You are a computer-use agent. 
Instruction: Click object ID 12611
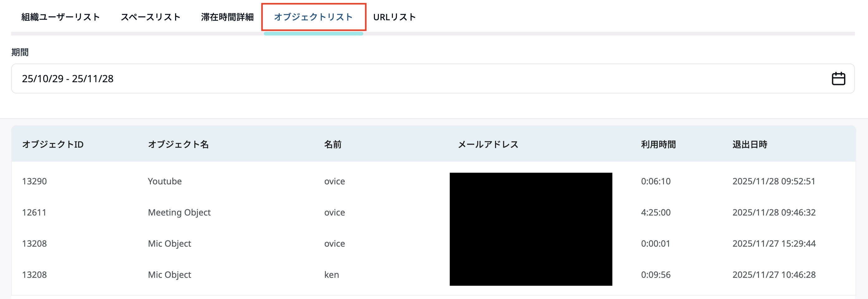[34, 212]
